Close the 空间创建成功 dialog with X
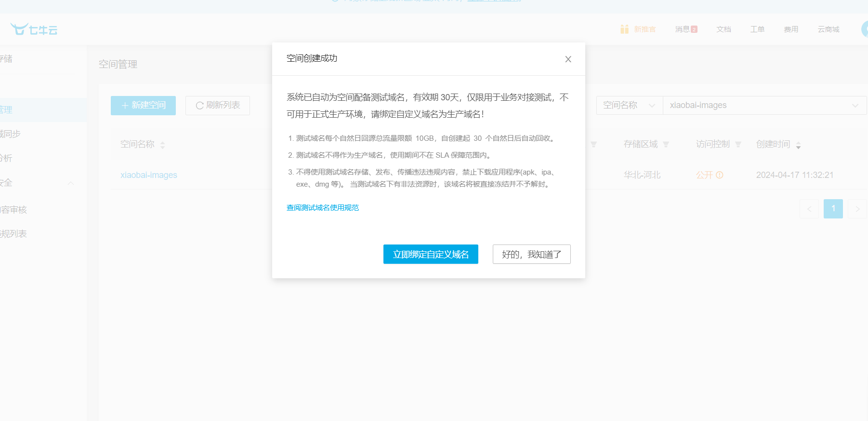This screenshot has height=421, width=868. 568,59
